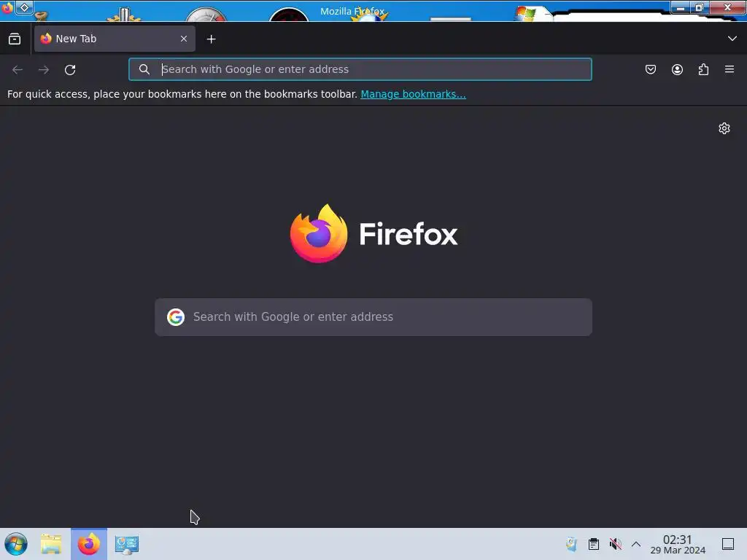The image size is (747, 560).
Task: Click the Google G icon in search box
Action: 176,316
